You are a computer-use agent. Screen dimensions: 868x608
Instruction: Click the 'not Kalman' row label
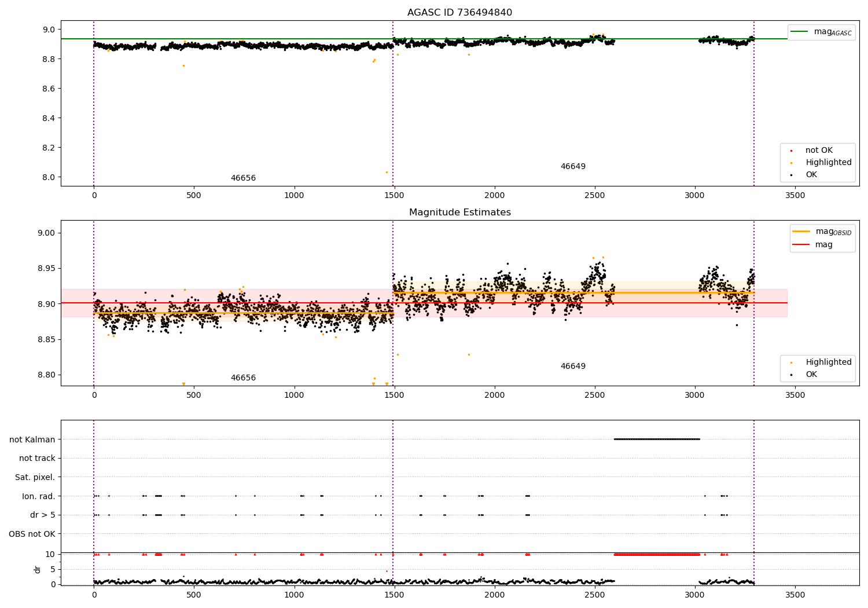point(32,439)
